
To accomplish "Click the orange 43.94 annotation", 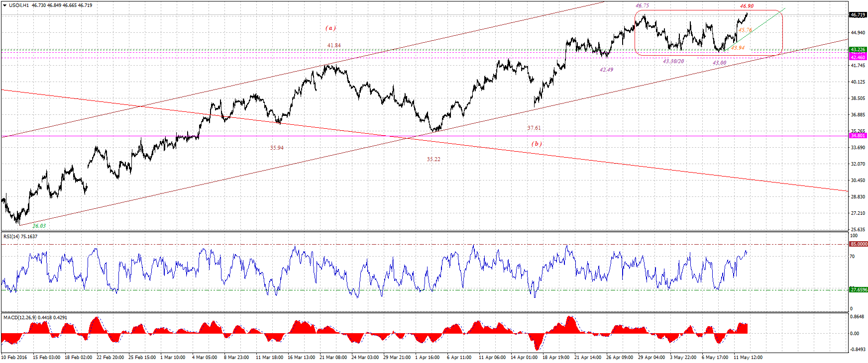I will 738,48.
